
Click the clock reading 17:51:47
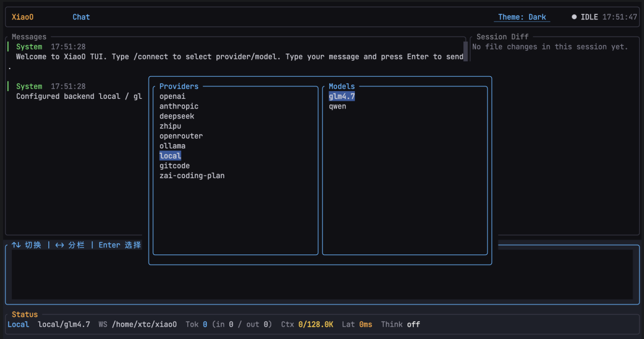(x=620, y=17)
